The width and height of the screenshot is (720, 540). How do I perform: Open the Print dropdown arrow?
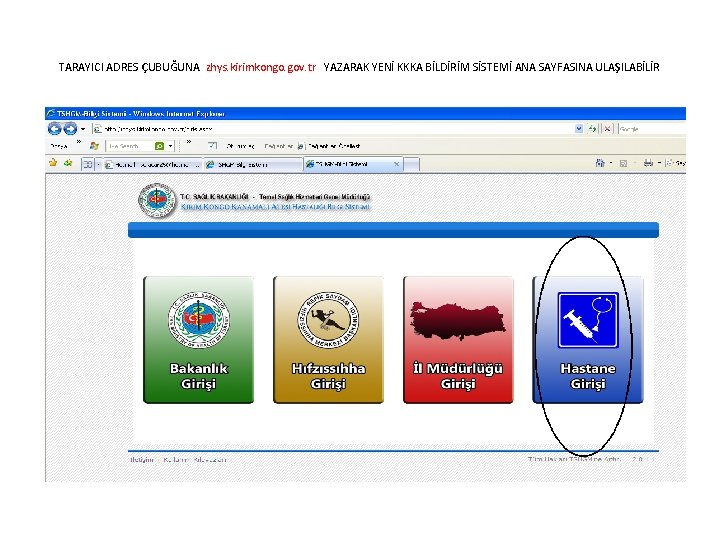[659, 163]
